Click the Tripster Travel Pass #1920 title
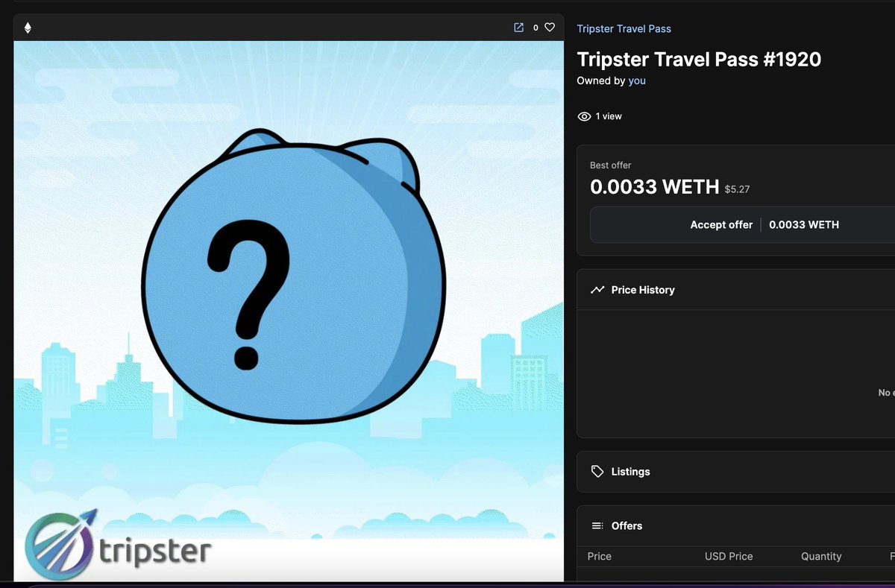Viewport: 895px width, 588px height. coord(699,60)
